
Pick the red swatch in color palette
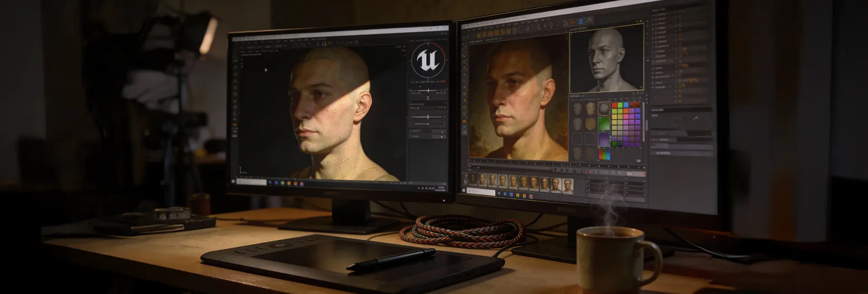[x=614, y=105]
